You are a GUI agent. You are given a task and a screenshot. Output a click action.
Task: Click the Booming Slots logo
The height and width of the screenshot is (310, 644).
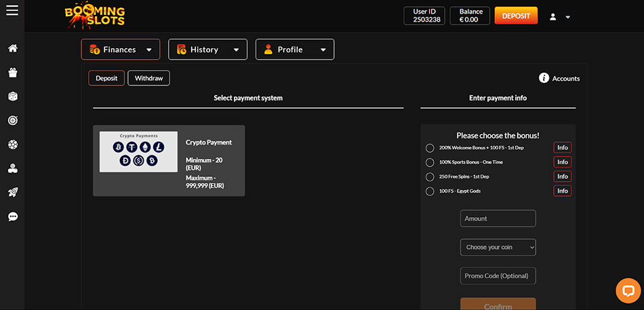tap(95, 16)
